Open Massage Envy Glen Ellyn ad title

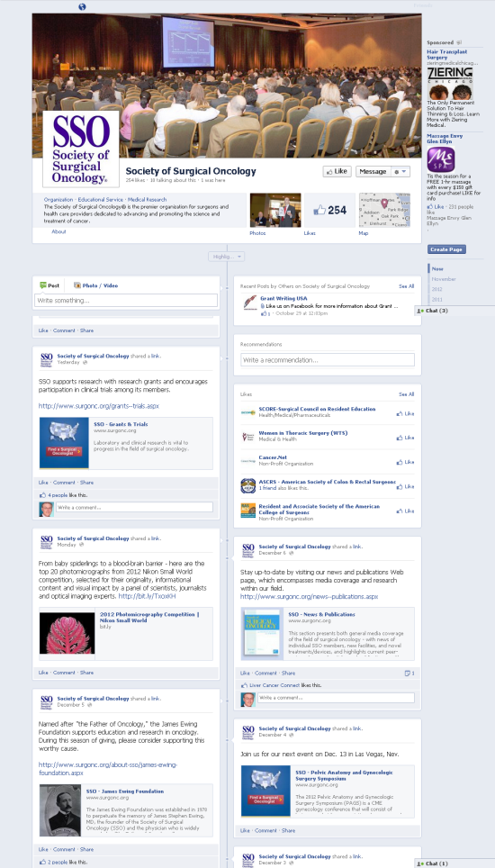[x=445, y=139]
